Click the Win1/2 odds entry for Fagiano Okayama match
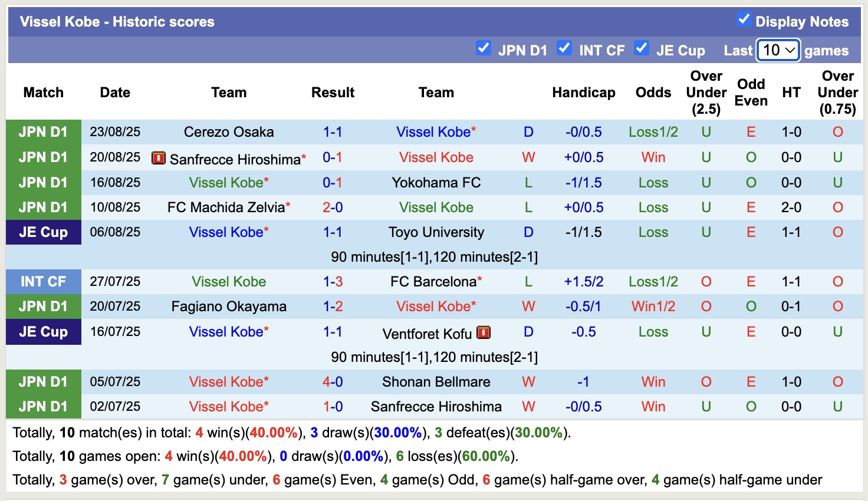The height and width of the screenshot is (501, 868). click(x=653, y=306)
